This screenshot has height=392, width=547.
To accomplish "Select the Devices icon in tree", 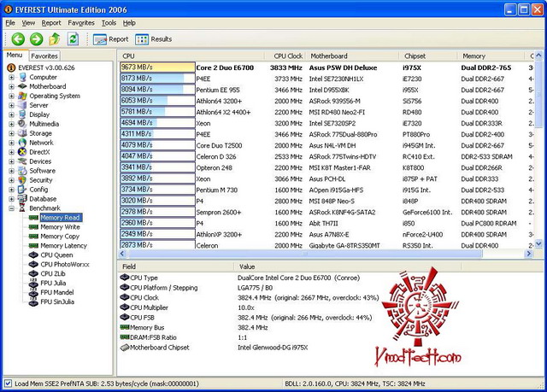I will click(23, 161).
